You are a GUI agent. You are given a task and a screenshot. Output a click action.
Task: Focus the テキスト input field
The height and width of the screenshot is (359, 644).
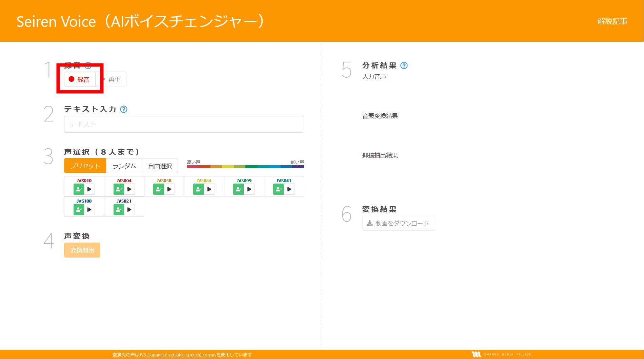pyautogui.click(x=184, y=124)
